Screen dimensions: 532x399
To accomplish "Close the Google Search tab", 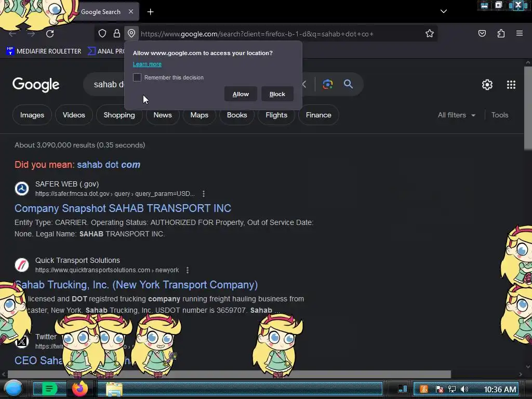I will [131, 11].
